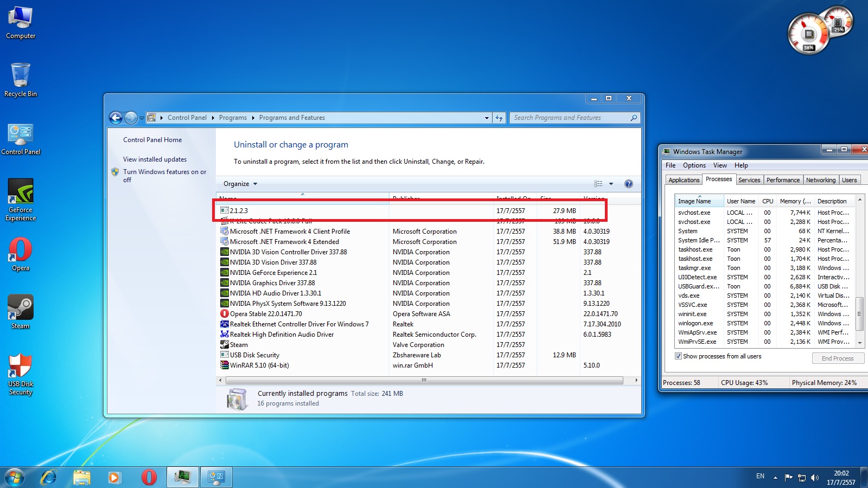Expand the recent pages dropdown arrow

(142, 118)
